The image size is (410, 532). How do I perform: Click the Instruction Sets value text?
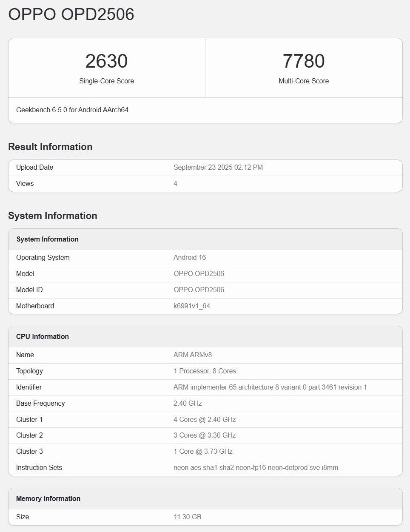(x=256, y=467)
